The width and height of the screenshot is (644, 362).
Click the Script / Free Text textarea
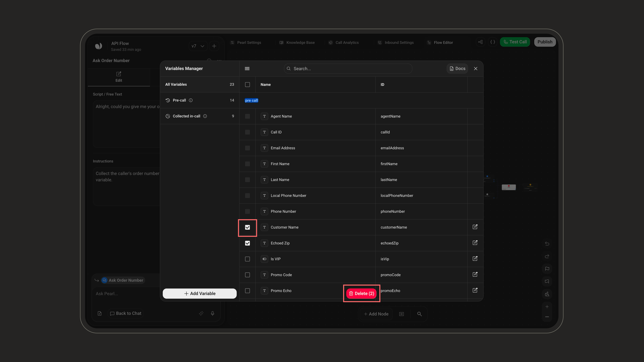[126, 124]
